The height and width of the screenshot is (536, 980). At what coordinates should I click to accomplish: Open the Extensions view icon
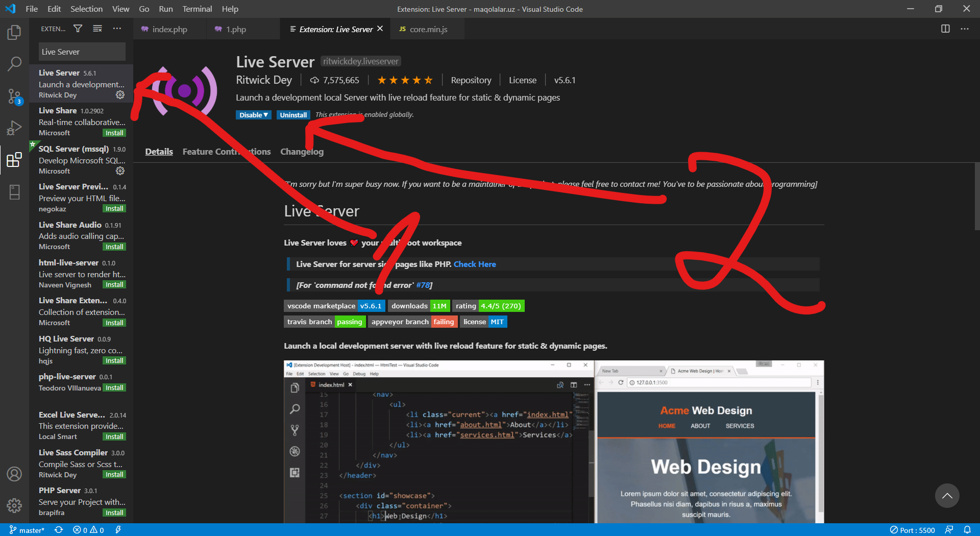[x=14, y=160]
